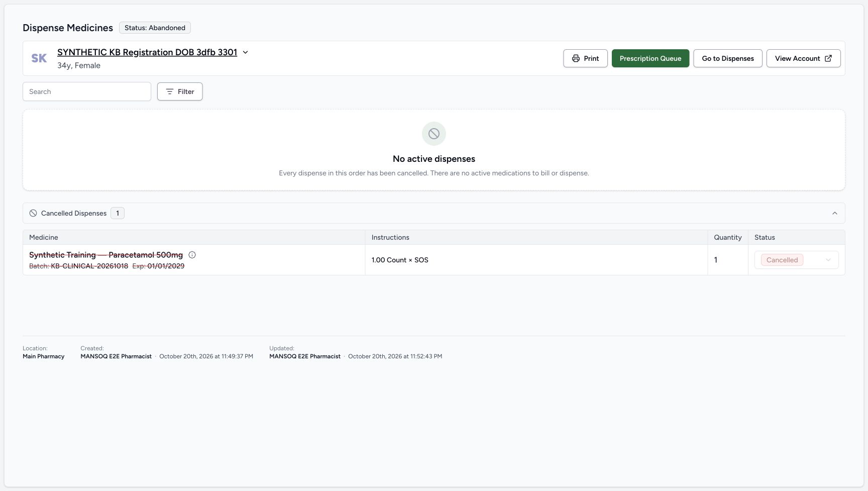Click the Main Pharmacy location text
868x491 pixels.
44,356
